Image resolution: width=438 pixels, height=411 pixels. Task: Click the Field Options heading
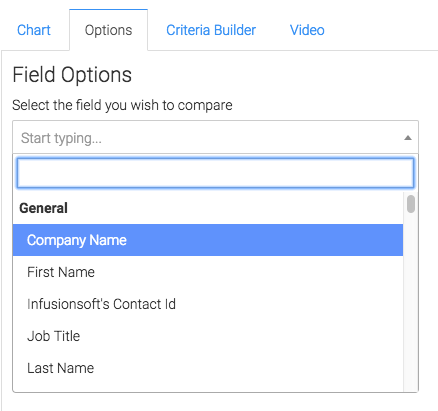72,74
